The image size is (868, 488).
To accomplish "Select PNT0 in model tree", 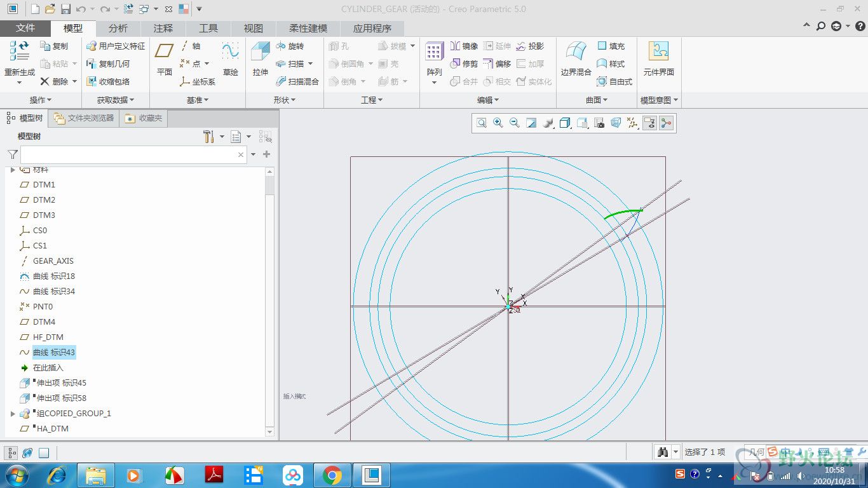I will [x=43, y=306].
